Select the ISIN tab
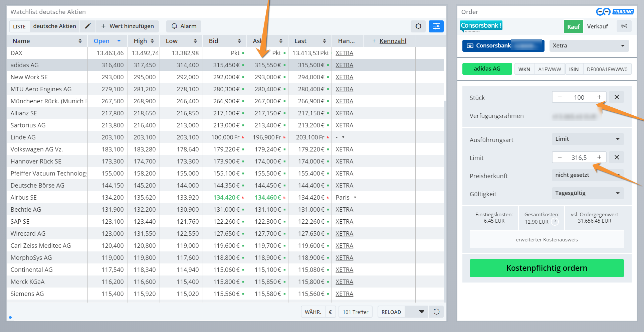644x332 pixels. click(574, 69)
